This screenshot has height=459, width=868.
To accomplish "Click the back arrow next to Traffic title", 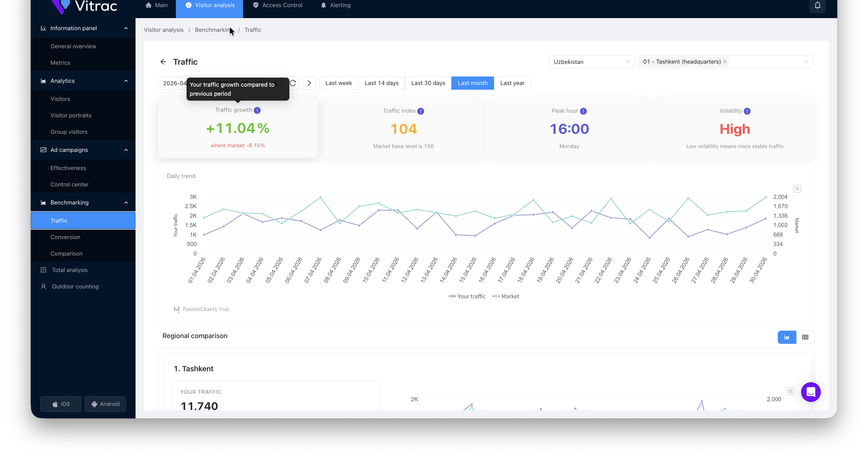I will tap(163, 62).
